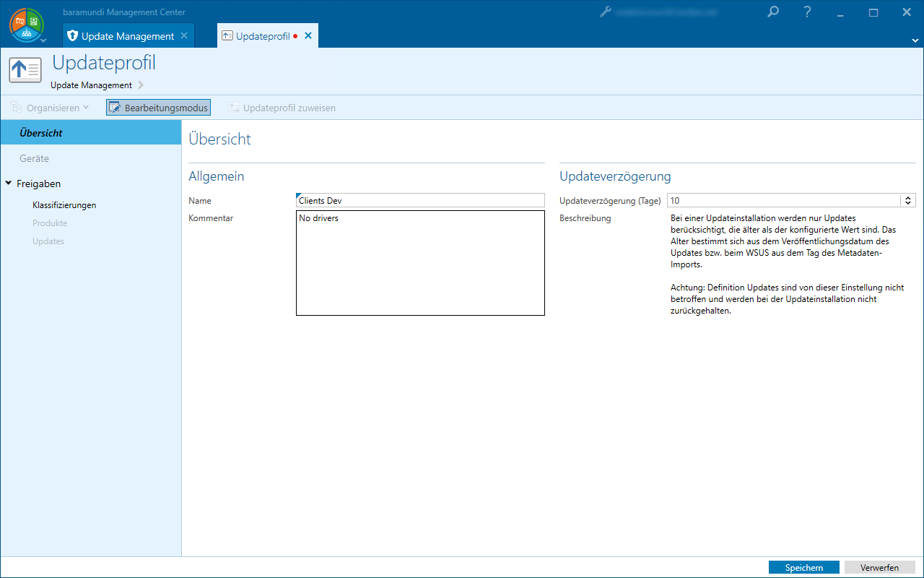Click the Name field containing Clients Dev
Viewport: 924px width, 578px height.
click(420, 201)
